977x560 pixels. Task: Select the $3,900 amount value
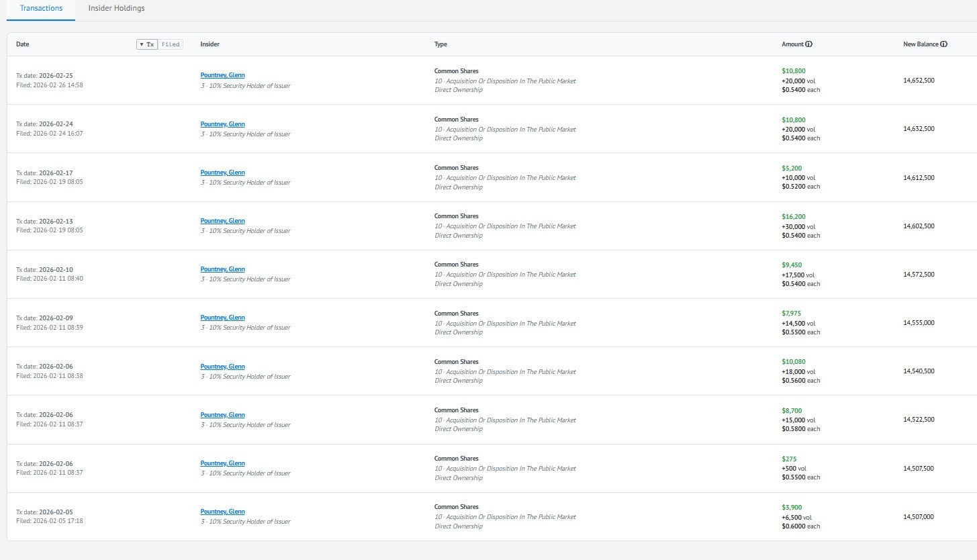tap(792, 508)
